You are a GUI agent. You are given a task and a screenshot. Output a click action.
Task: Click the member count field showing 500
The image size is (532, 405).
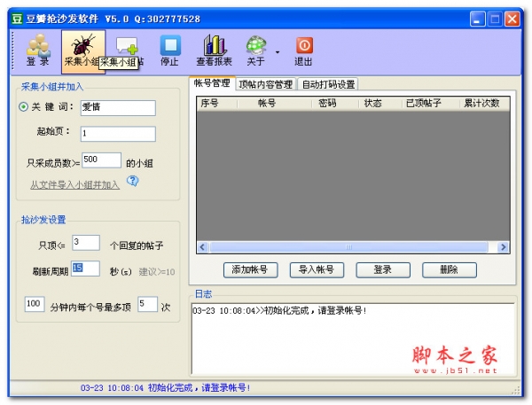tap(101, 160)
